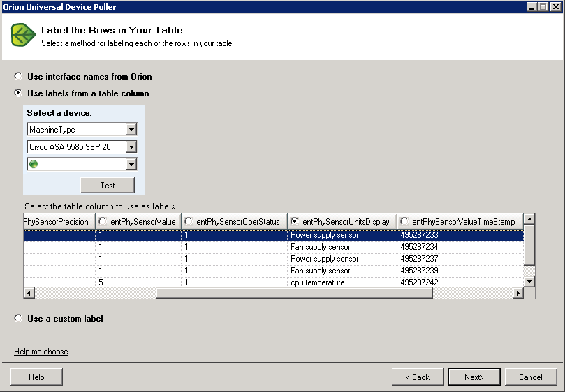
Task: Choose entPhySensorUnitsDisplay column radio button
Action: [295, 221]
